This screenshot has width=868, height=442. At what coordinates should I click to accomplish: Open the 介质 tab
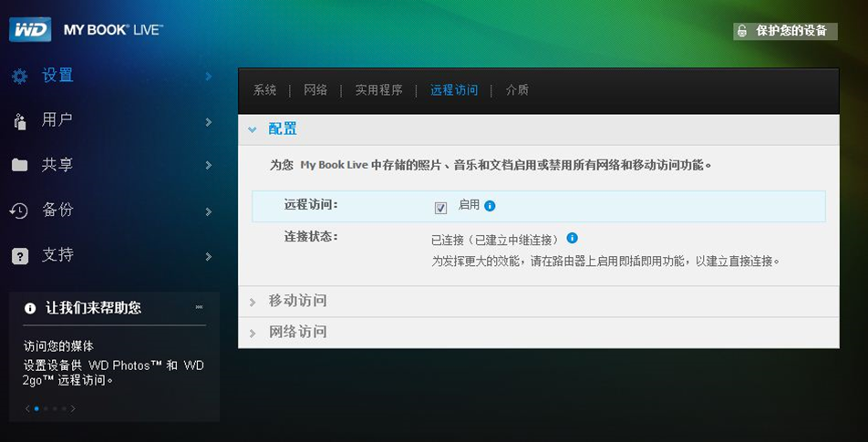click(517, 90)
